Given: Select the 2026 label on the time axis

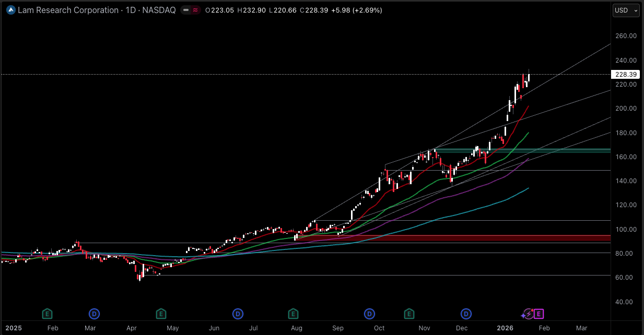Looking at the screenshot, I should (x=505, y=329).
